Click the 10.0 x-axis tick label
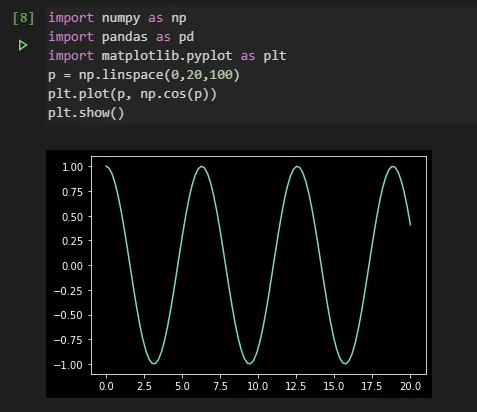477x412 pixels. pyautogui.click(x=258, y=386)
